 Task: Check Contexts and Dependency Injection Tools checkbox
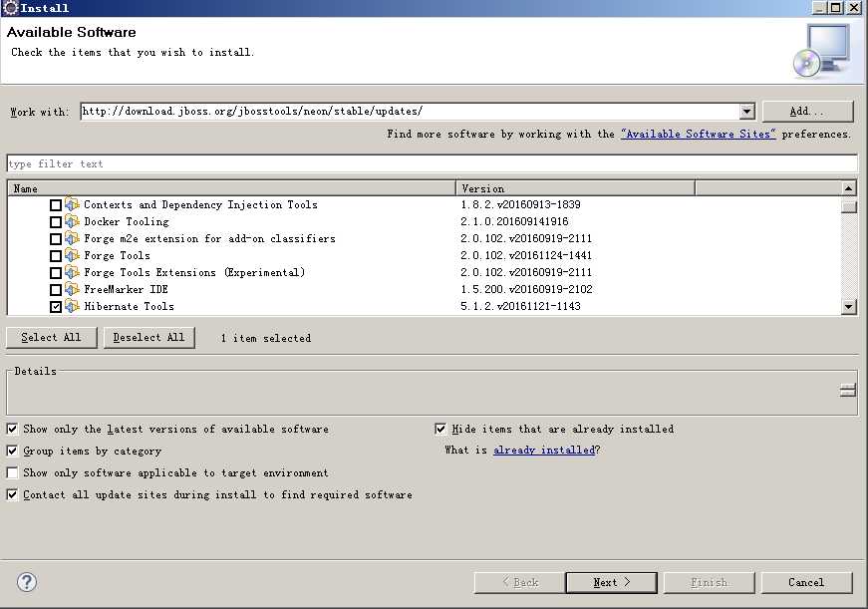pyautogui.click(x=56, y=205)
